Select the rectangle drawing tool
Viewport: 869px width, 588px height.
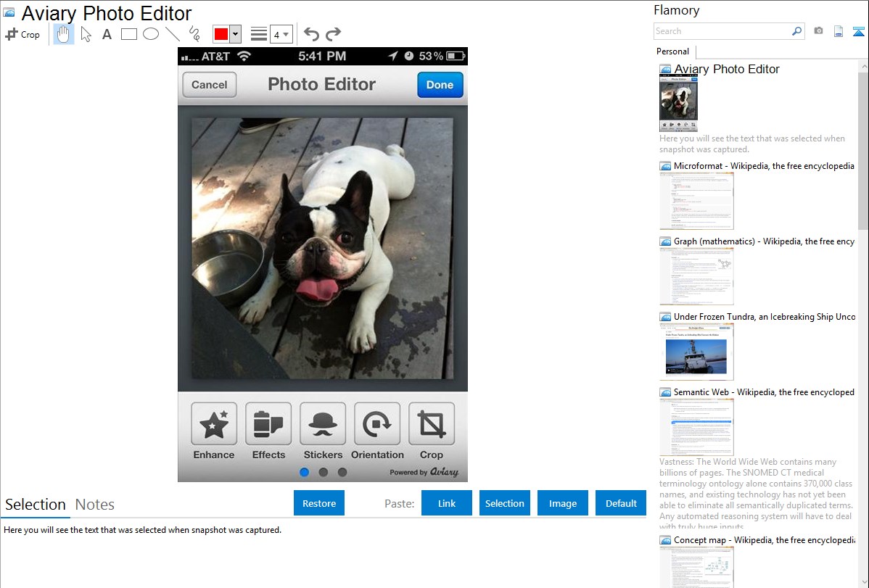[128, 34]
